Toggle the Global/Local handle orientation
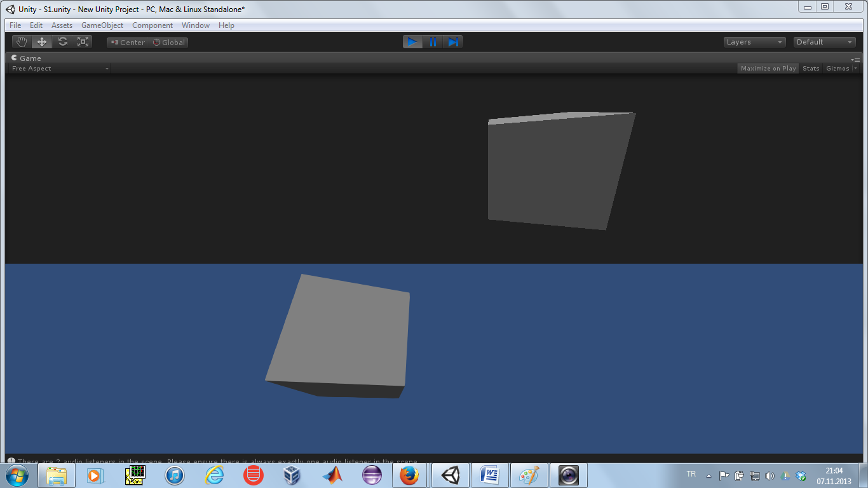The image size is (868, 488). click(168, 43)
